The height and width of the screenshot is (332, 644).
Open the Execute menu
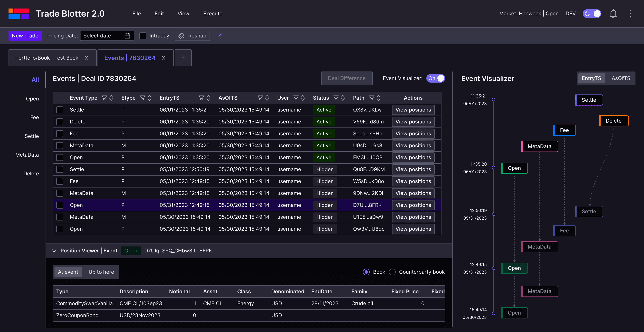pos(213,14)
